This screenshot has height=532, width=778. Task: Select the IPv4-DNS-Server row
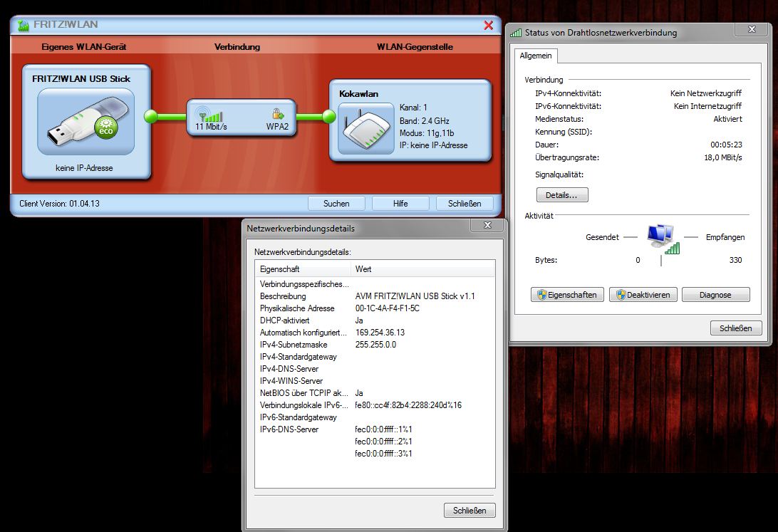375,369
